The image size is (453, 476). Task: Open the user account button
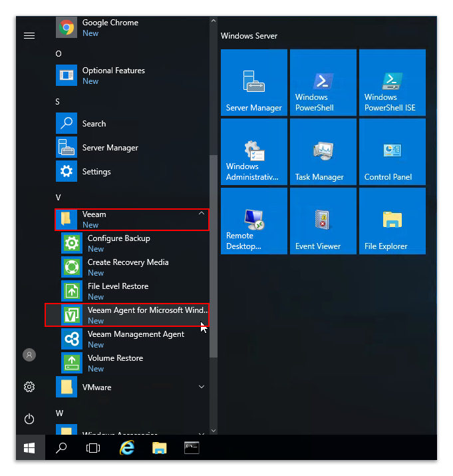[x=29, y=355]
